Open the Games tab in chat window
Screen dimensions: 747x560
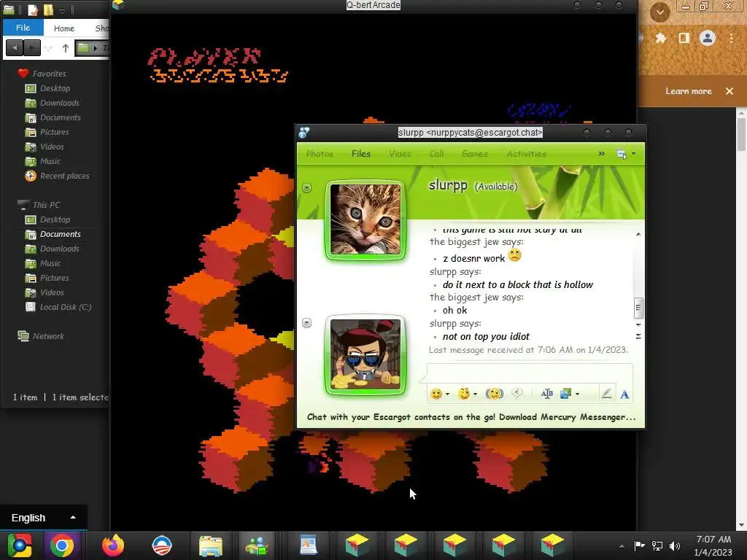coord(474,154)
